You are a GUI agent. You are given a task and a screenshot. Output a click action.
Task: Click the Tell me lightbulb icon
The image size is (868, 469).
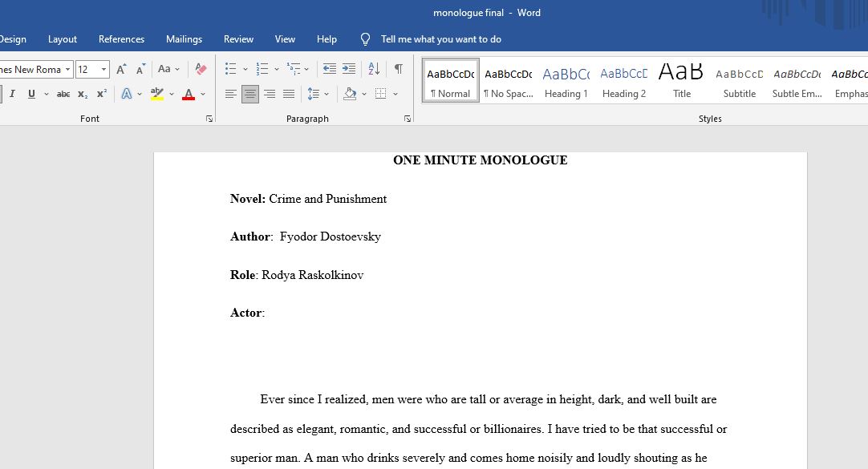[x=365, y=39]
